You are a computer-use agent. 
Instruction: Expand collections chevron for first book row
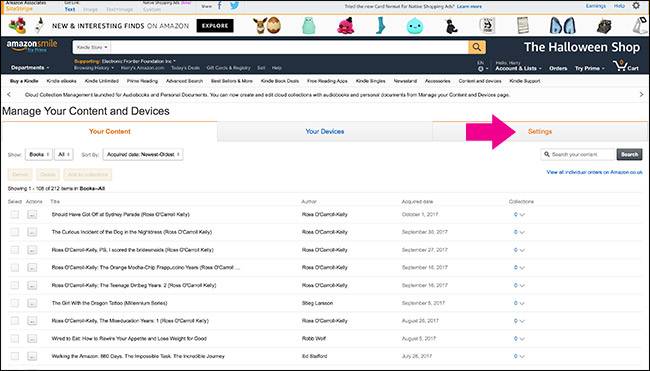tap(522, 215)
